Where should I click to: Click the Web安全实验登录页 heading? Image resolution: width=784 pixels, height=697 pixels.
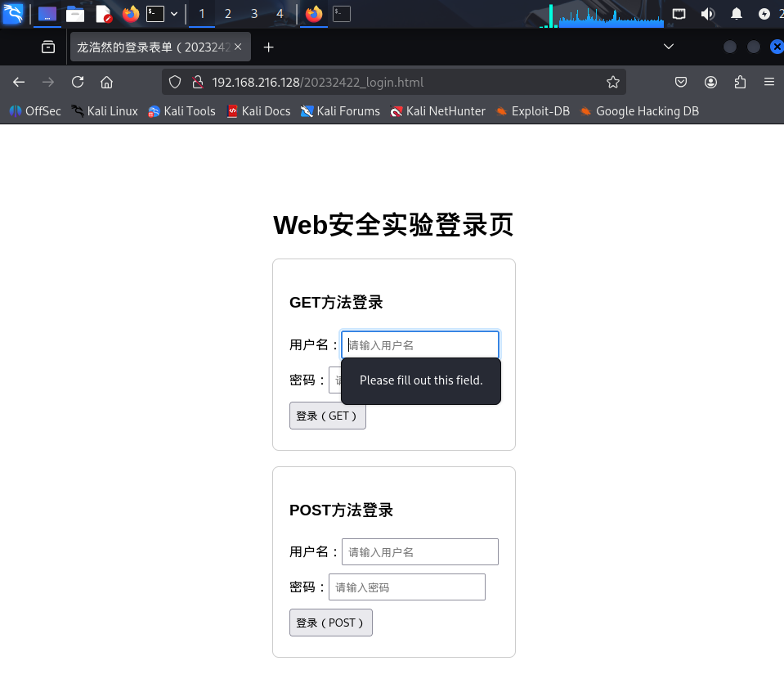[x=393, y=225]
